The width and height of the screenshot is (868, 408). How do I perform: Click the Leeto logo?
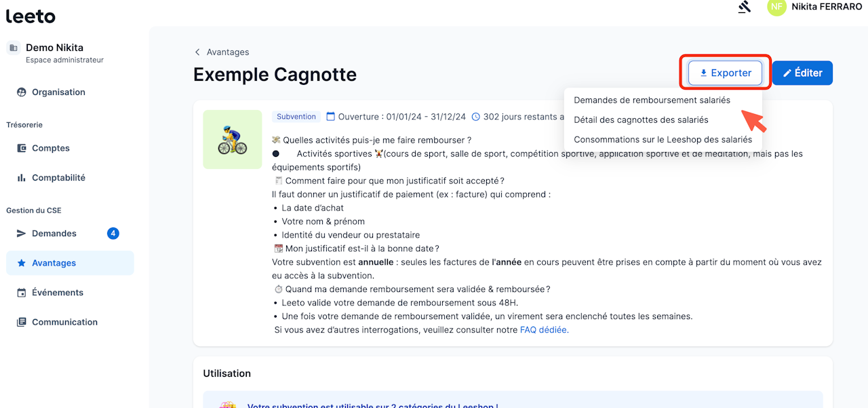31,16
